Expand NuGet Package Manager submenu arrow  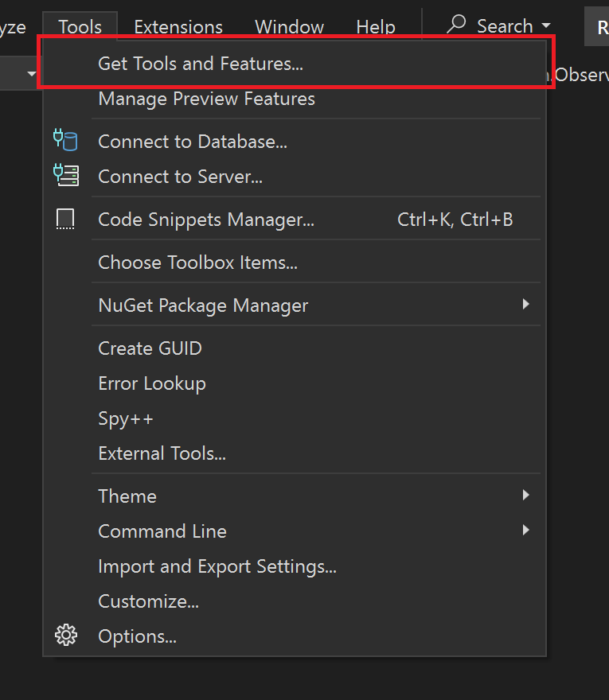click(526, 305)
